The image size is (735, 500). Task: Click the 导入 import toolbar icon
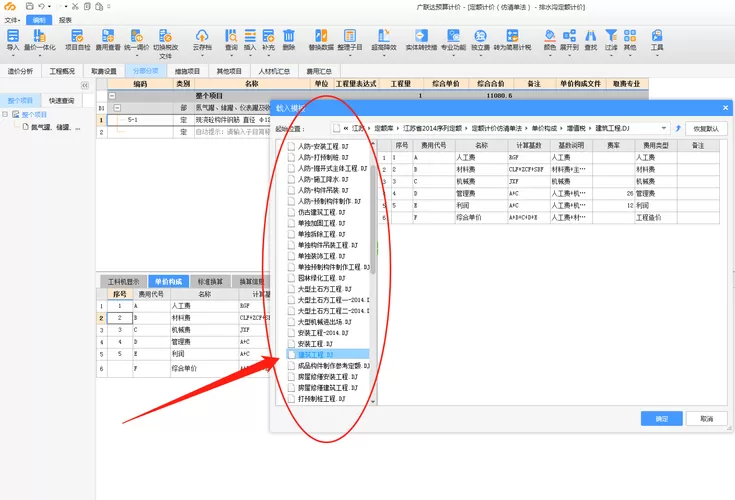(13, 36)
